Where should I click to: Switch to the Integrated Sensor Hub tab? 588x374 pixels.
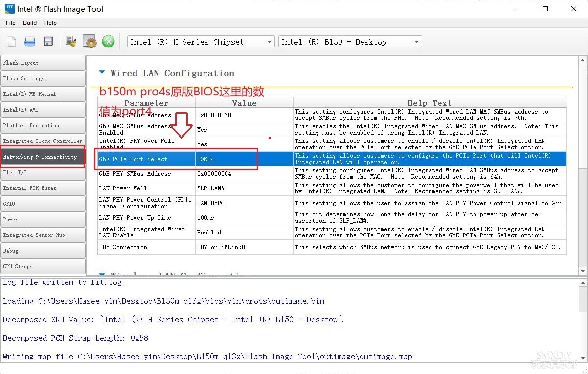[x=43, y=235]
